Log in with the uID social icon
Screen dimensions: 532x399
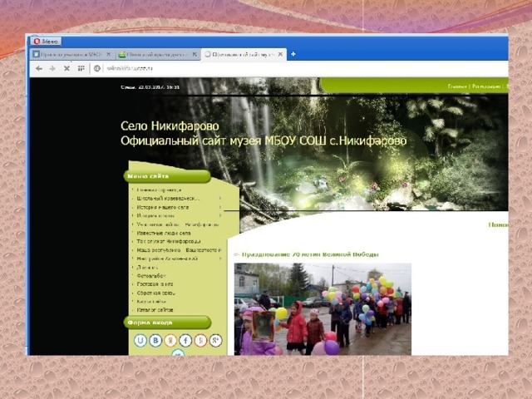[x=140, y=340]
